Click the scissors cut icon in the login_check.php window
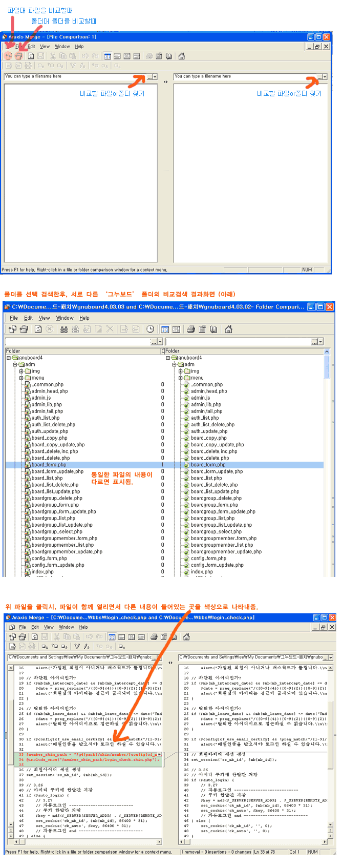343x868 pixels. point(56,637)
